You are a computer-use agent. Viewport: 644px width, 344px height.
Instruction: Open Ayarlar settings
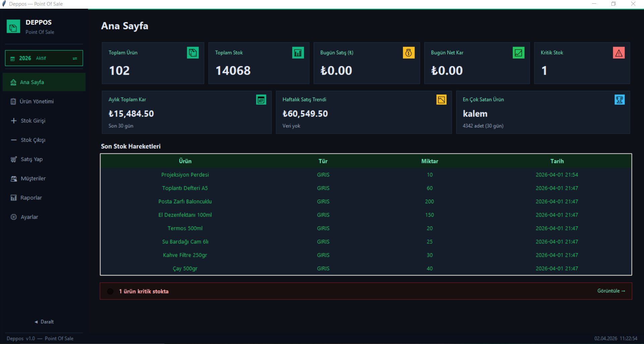click(x=29, y=217)
